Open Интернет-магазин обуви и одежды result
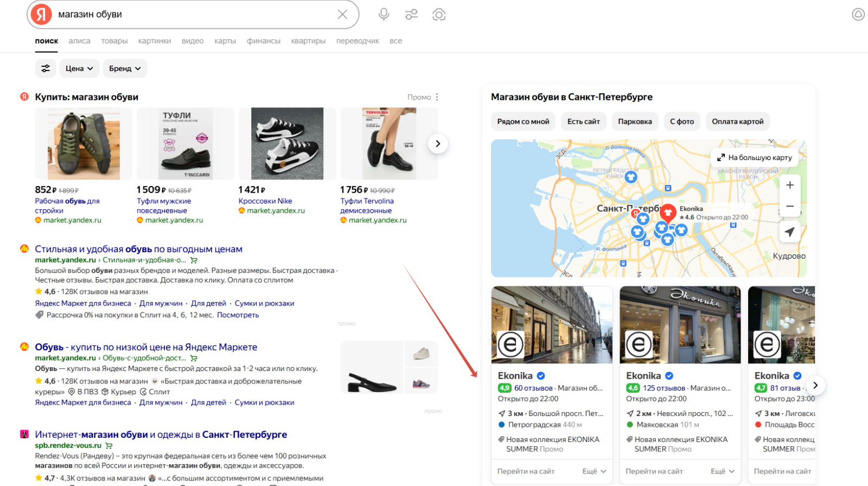Screen dimensions: 868x486 click(x=161, y=434)
